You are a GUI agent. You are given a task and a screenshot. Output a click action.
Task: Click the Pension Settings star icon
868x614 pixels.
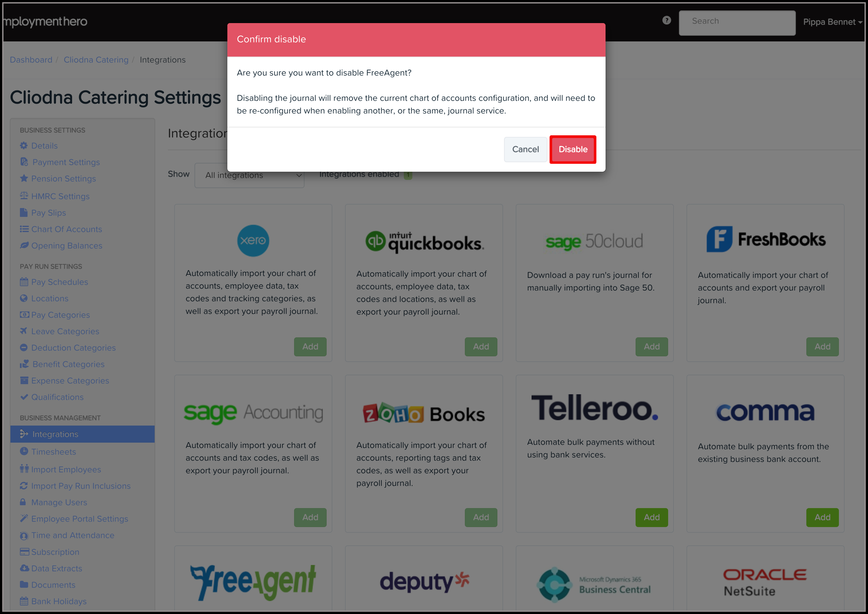24,178
